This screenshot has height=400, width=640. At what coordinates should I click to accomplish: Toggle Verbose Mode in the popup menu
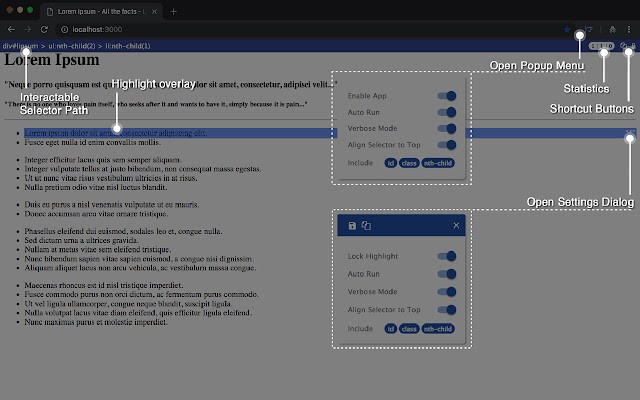[447, 129]
